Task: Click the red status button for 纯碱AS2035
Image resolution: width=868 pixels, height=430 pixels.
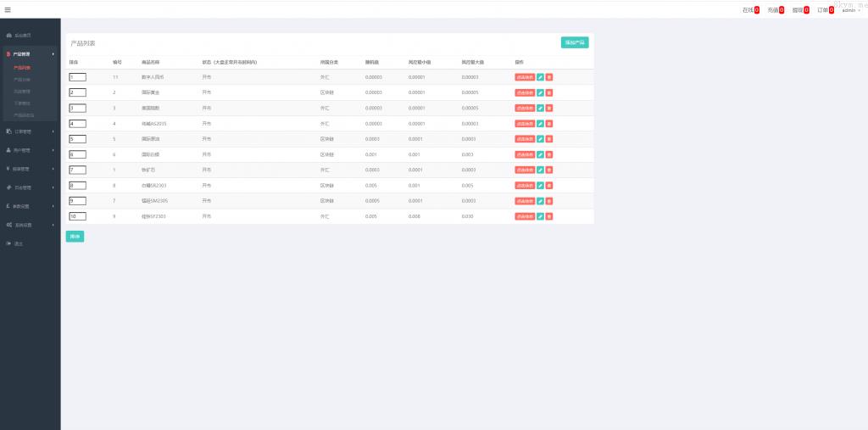Action: click(525, 124)
